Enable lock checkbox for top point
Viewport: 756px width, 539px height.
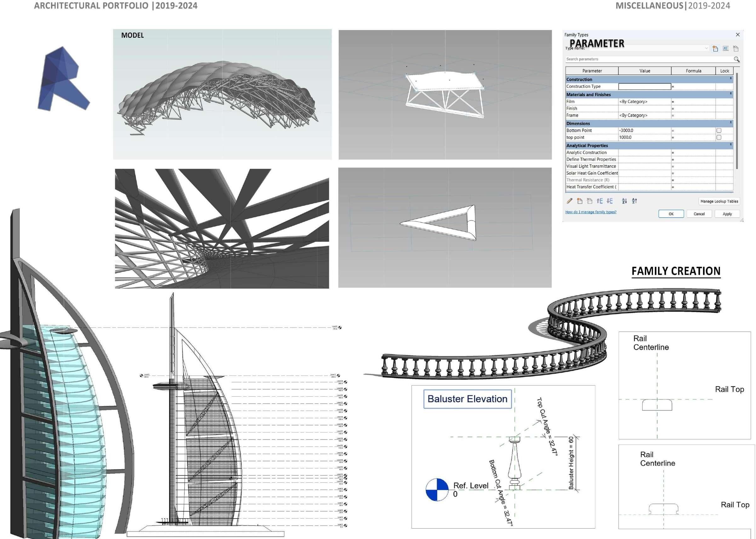(719, 137)
